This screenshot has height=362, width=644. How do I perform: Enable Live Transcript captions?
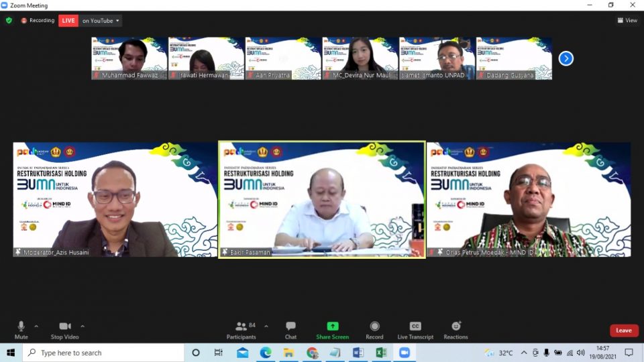[x=415, y=326]
